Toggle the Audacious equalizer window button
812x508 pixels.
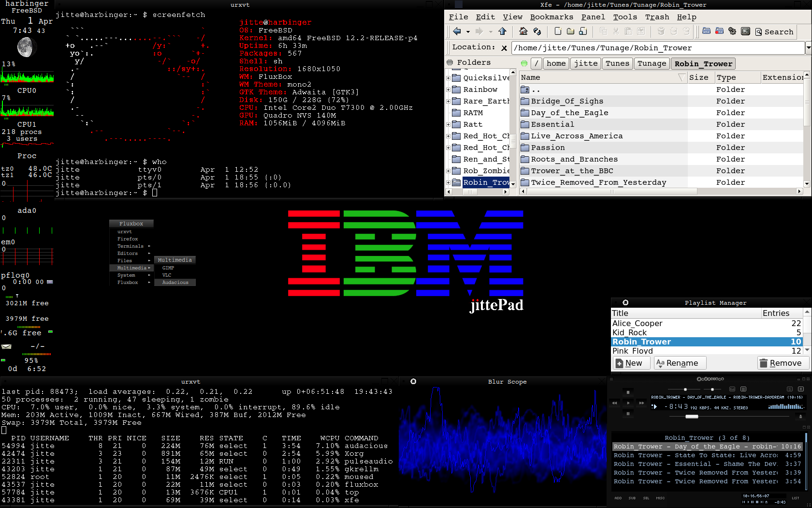[x=732, y=389]
